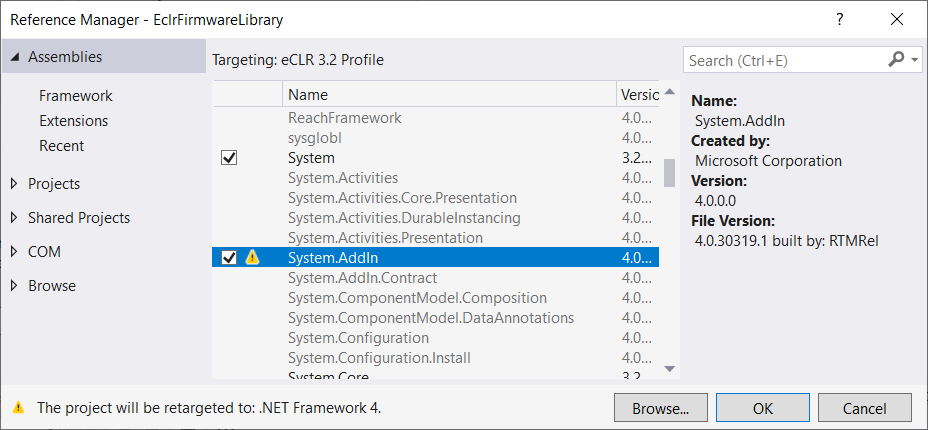Click the search magnifier icon
928x430 pixels.
(896, 60)
